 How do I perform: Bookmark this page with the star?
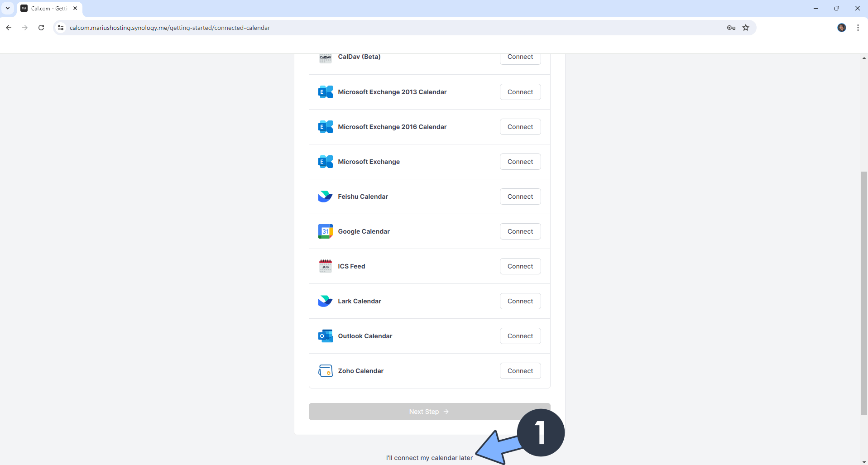pyautogui.click(x=746, y=28)
